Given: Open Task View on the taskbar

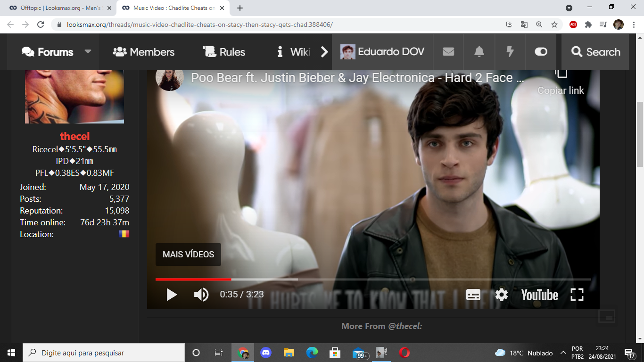Looking at the screenshot, I should [x=219, y=353].
